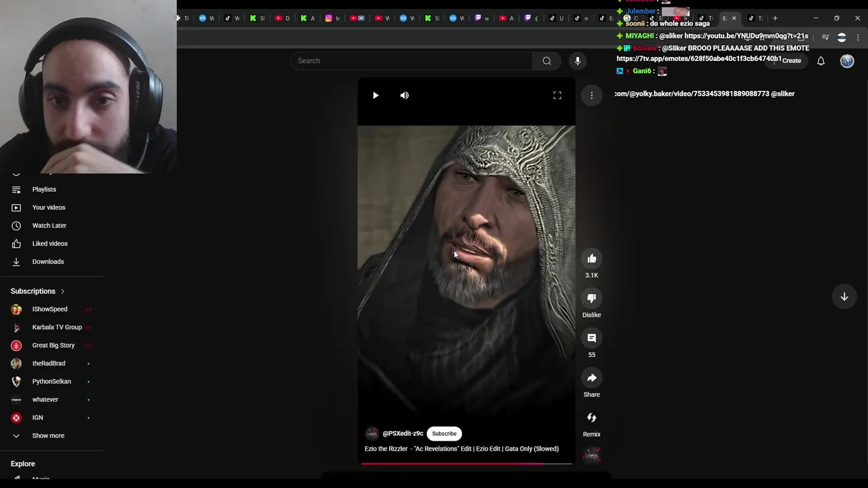The image size is (868, 488).
Task: Expand the Subscriptions section chevron
Action: (62, 291)
